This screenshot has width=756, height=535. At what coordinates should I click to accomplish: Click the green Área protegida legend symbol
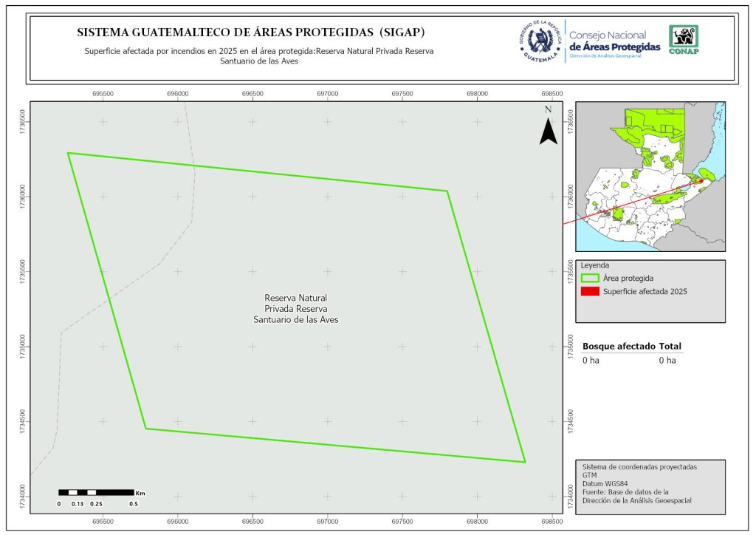(590, 278)
